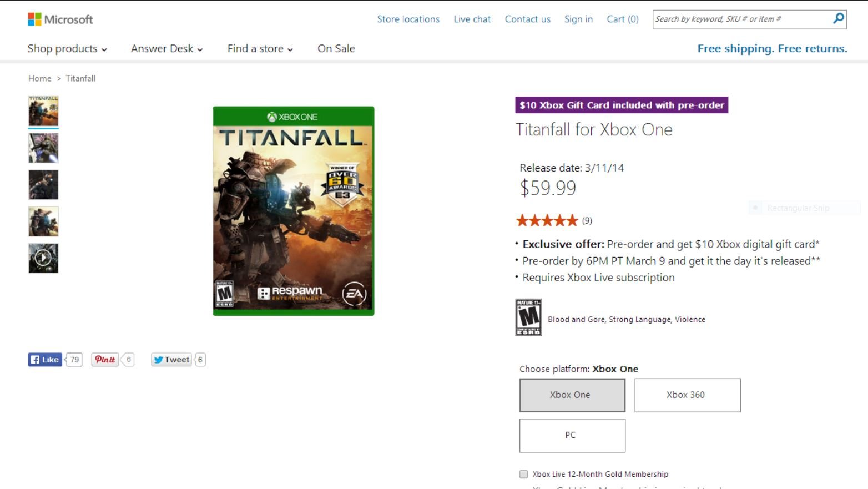Image resolution: width=868 pixels, height=489 pixels.
Task: Go to Store locations
Action: [x=408, y=19]
